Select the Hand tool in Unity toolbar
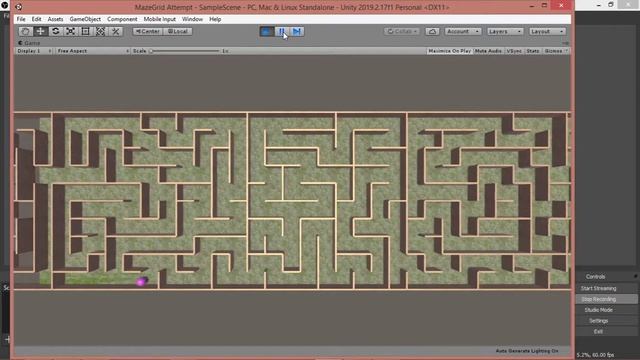This screenshot has height=360, width=640. (x=25, y=31)
